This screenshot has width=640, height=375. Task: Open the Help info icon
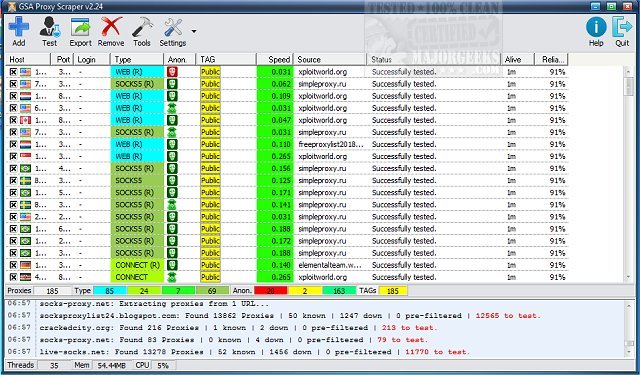click(x=596, y=27)
